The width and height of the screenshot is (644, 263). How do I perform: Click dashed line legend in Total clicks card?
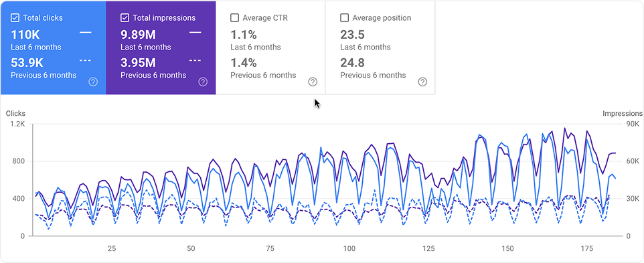point(86,60)
